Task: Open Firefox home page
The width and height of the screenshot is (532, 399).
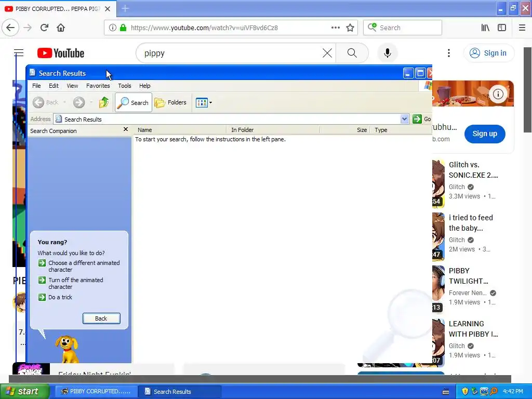Action: click(61, 28)
